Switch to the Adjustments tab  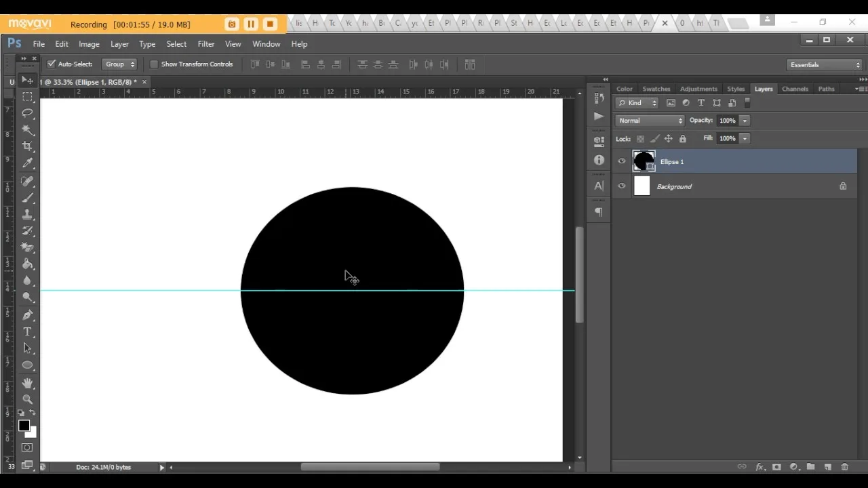pos(698,89)
